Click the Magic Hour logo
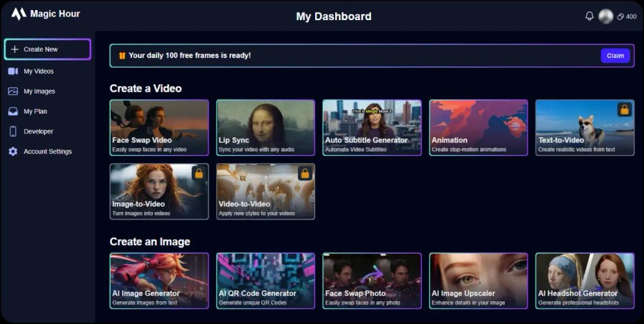 pos(19,14)
